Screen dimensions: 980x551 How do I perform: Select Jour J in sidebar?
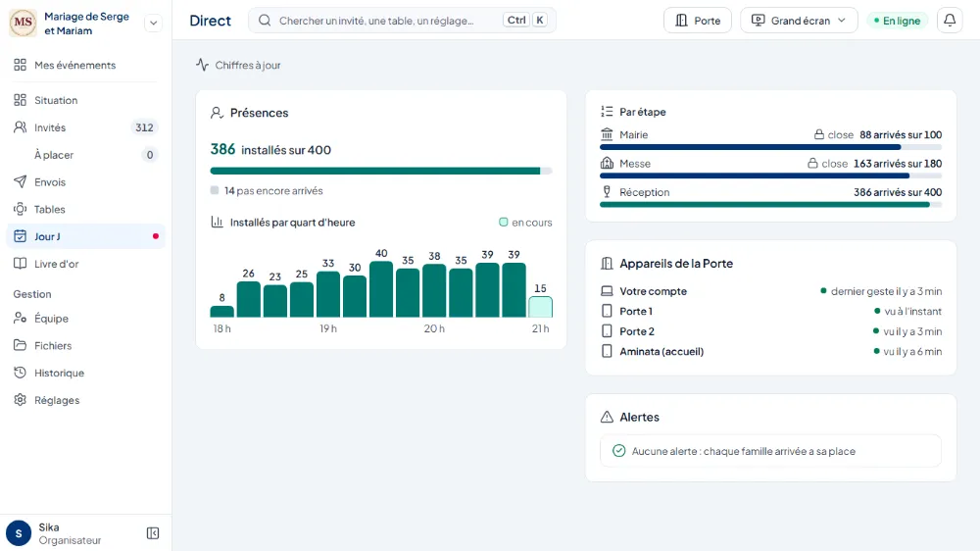tap(85, 236)
